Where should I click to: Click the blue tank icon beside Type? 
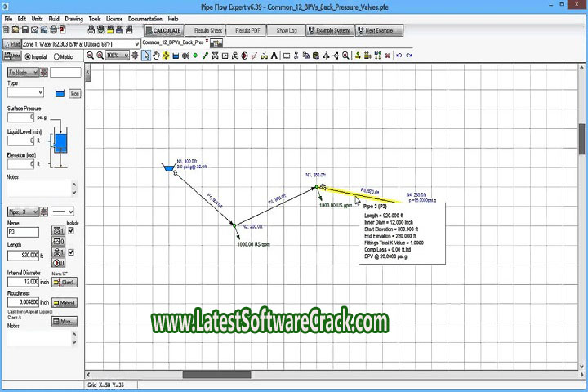click(60, 93)
